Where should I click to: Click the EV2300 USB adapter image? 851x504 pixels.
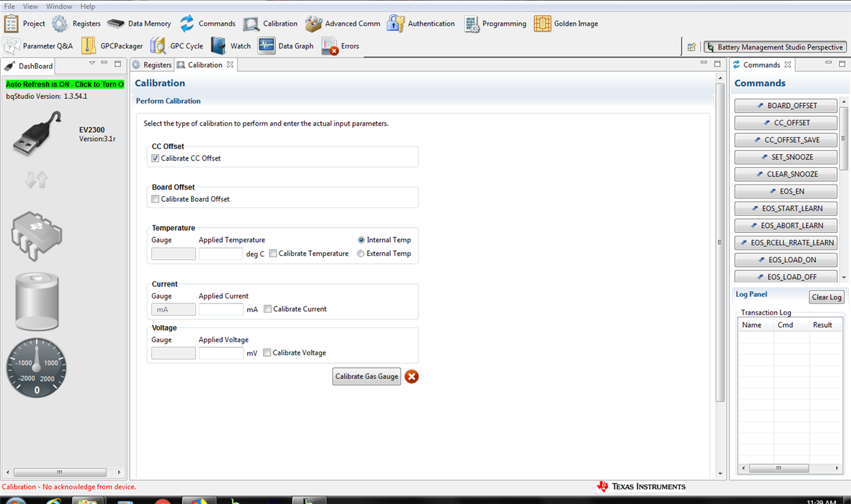(37, 132)
